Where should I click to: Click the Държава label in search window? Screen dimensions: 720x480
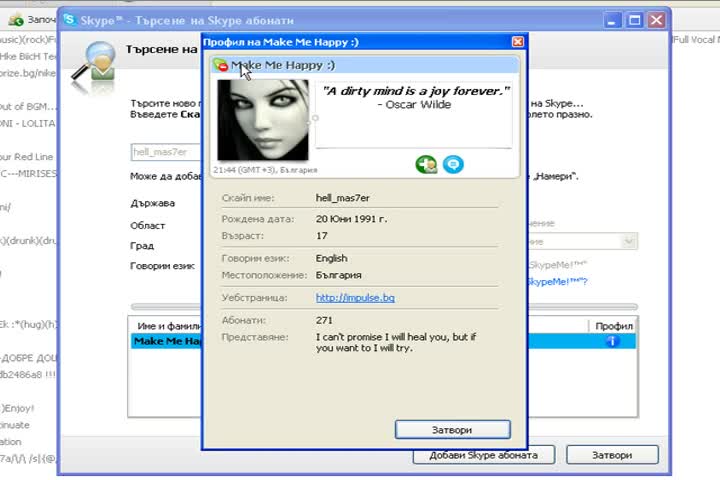(152, 203)
